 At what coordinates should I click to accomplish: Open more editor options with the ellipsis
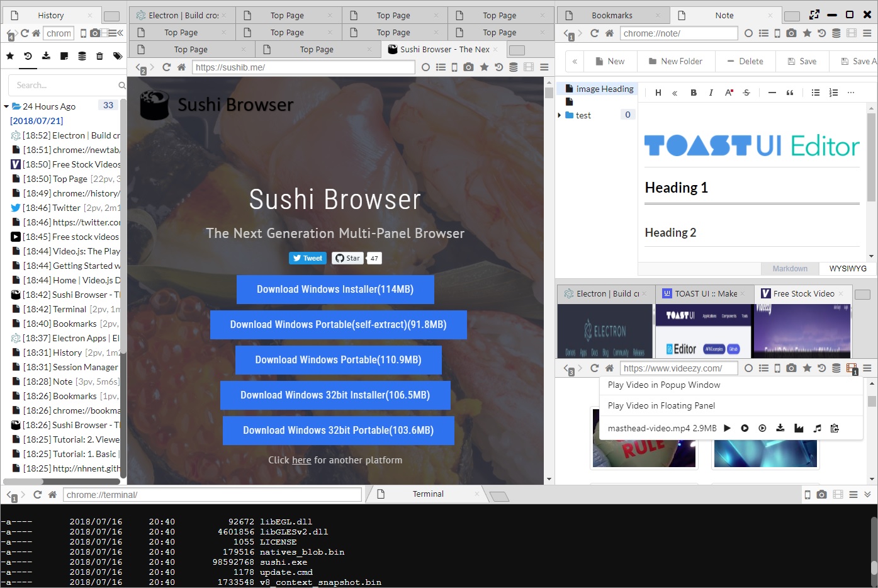(850, 93)
